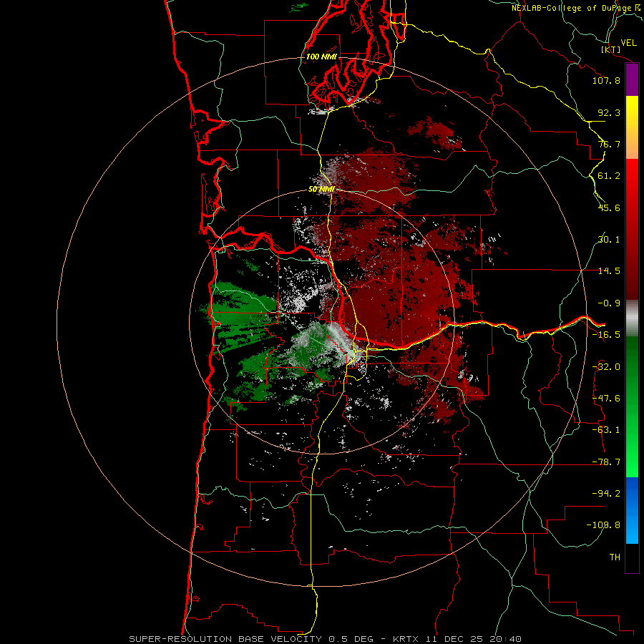Click the yellow-orange segment of the color bar
The width and height of the screenshot is (644, 644).
coord(632,127)
